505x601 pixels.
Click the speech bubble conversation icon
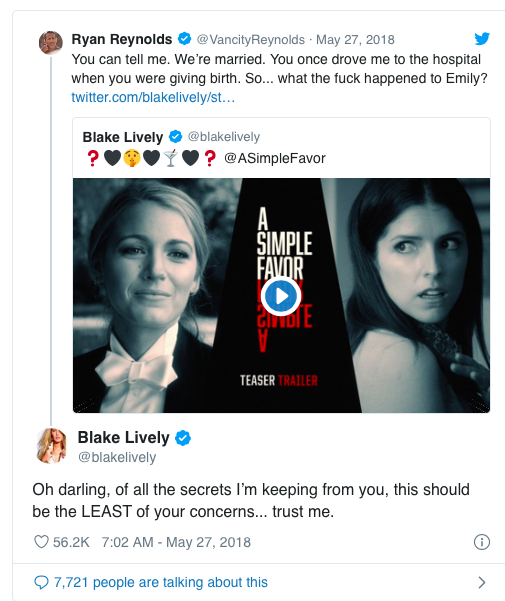(41, 583)
